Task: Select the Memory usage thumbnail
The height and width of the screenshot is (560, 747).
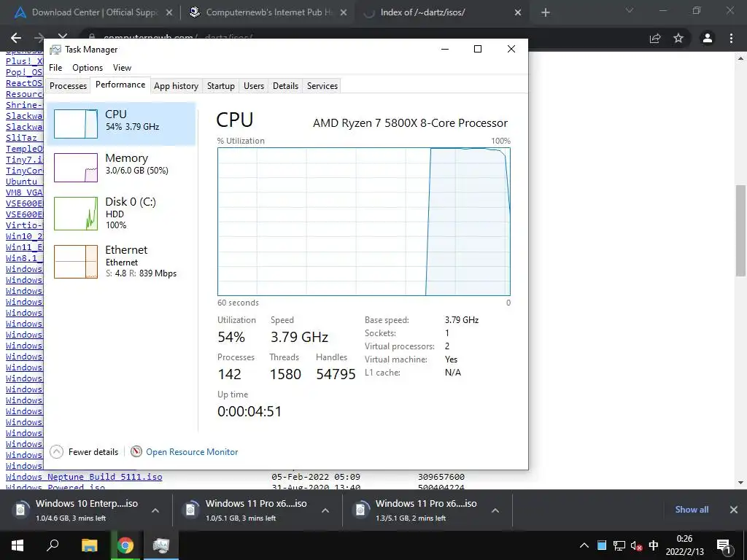Action: tap(76, 168)
